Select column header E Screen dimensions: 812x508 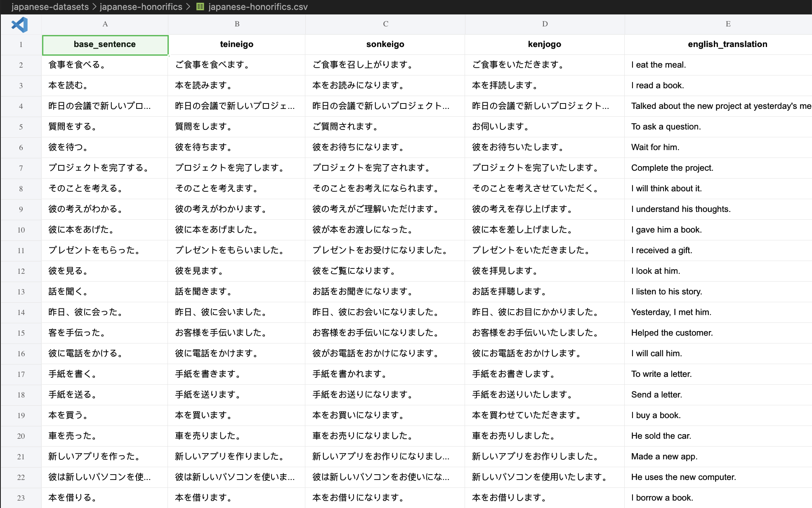[x=727, y=24]
